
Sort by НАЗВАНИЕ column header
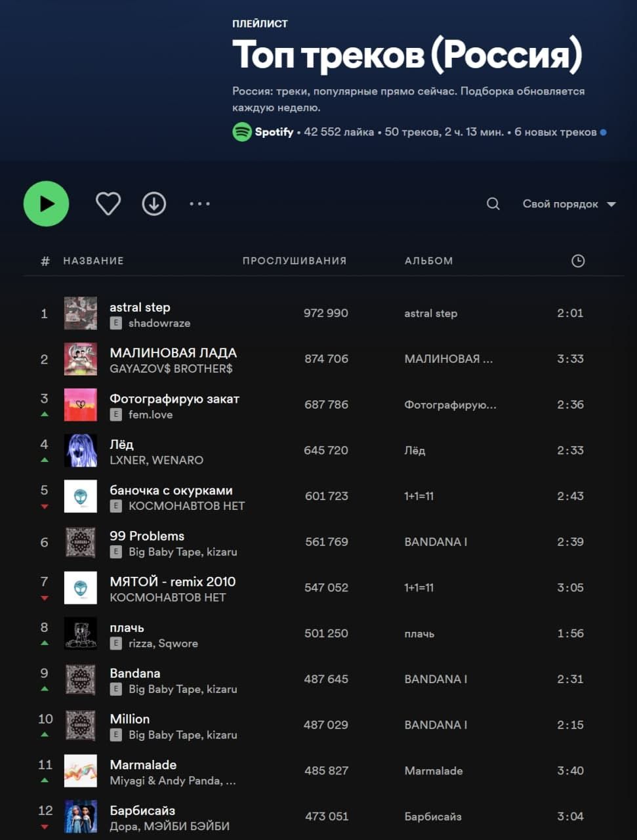(93, 261)
